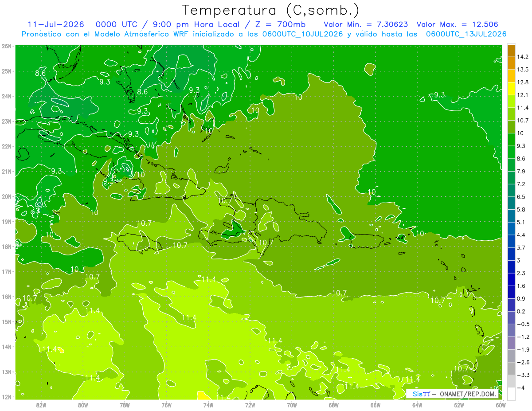The height and width of the screenshot is (411, 532).
Task: Click the '68W' longitude axis label
Action: pos(333,405)
